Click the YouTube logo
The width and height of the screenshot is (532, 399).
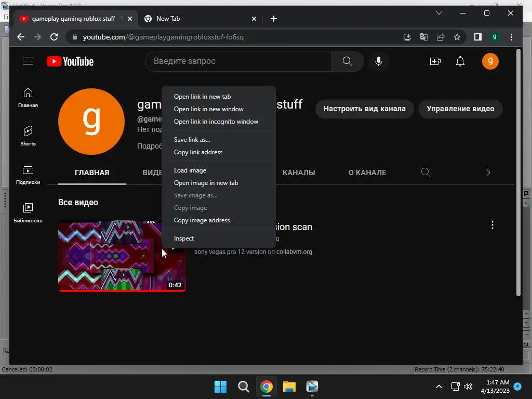pyautogui.click(x=70, y=61)
